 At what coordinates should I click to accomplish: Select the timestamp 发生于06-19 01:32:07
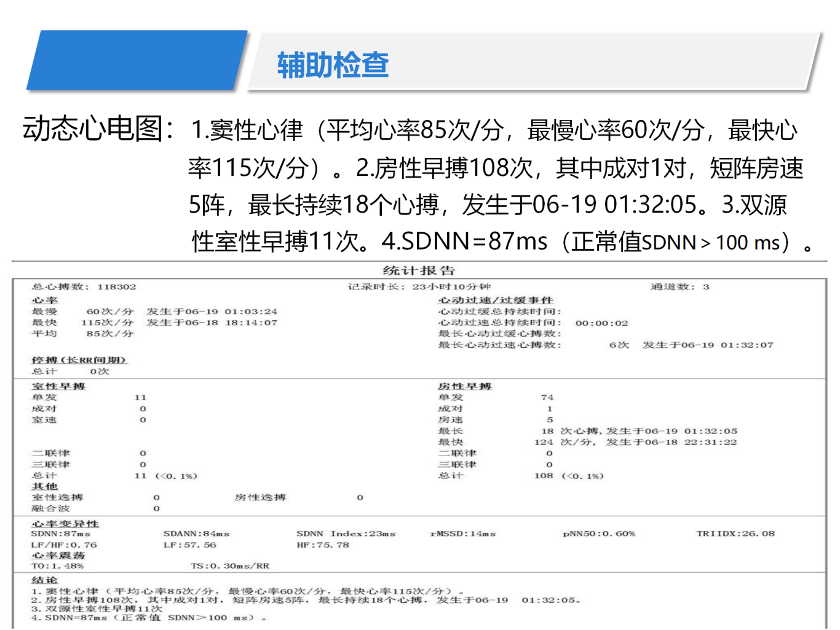[x=708, y=345]
